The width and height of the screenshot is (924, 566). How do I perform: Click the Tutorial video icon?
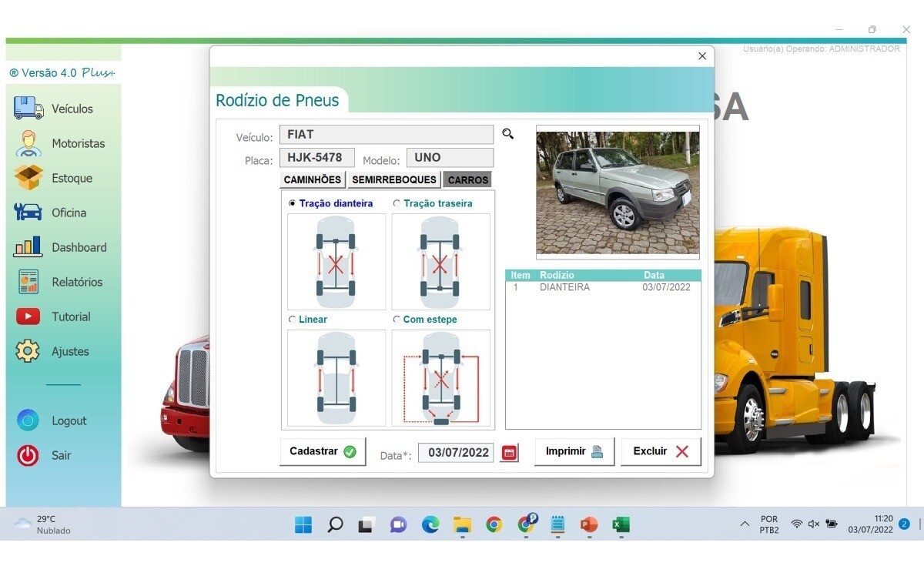[x=28, y=316]
